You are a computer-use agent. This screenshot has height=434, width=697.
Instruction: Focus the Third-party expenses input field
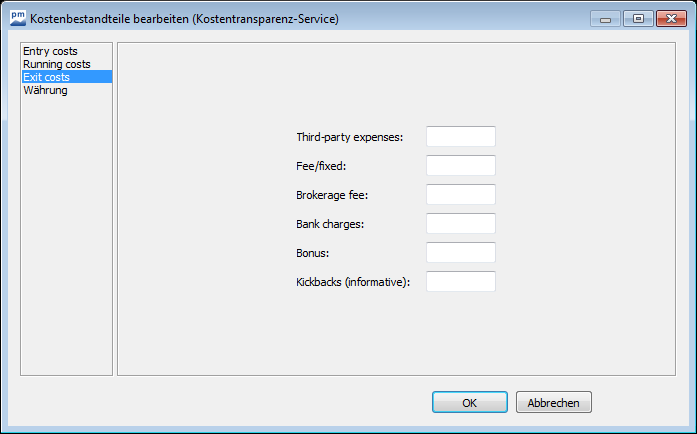click(460, 137)
